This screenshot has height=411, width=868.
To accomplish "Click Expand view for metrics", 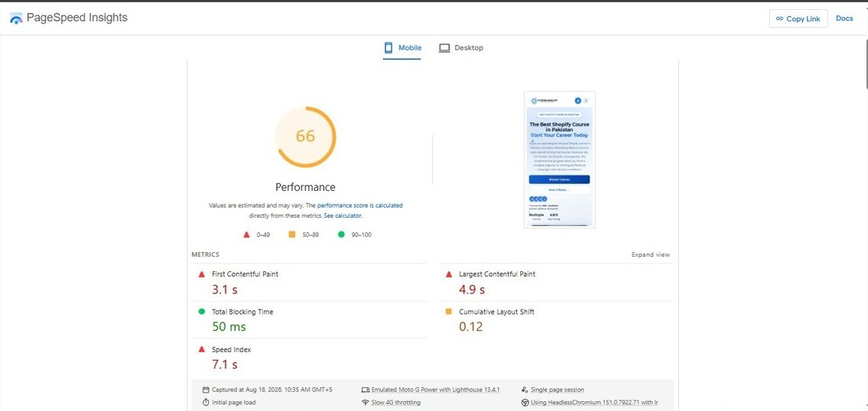I will pyautogui.click(x=651, y=255).
